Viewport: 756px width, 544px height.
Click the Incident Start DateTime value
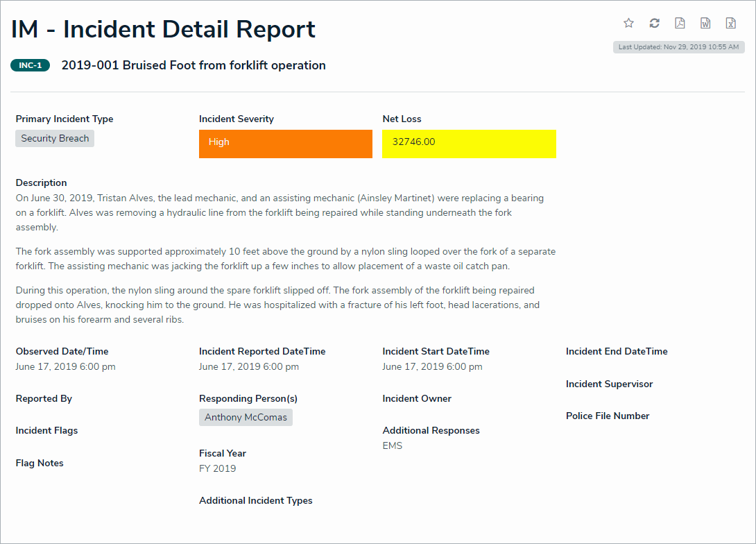pyautogui.click(x=432, y=366)
